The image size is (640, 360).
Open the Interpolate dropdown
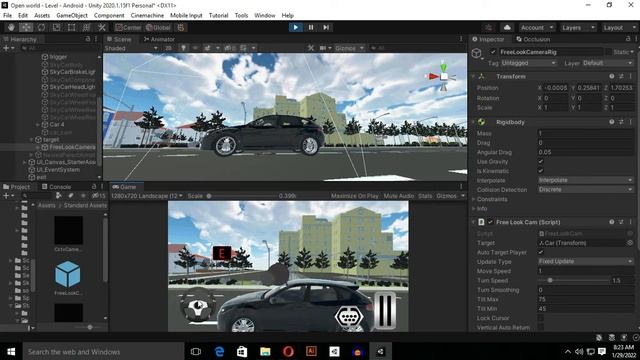[x=585, y=180]
